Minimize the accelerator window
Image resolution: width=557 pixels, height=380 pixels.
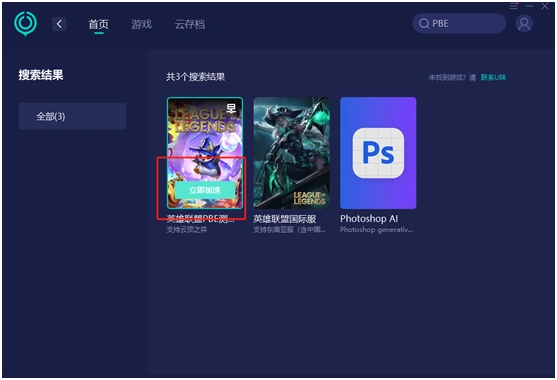tap(529, 6)
